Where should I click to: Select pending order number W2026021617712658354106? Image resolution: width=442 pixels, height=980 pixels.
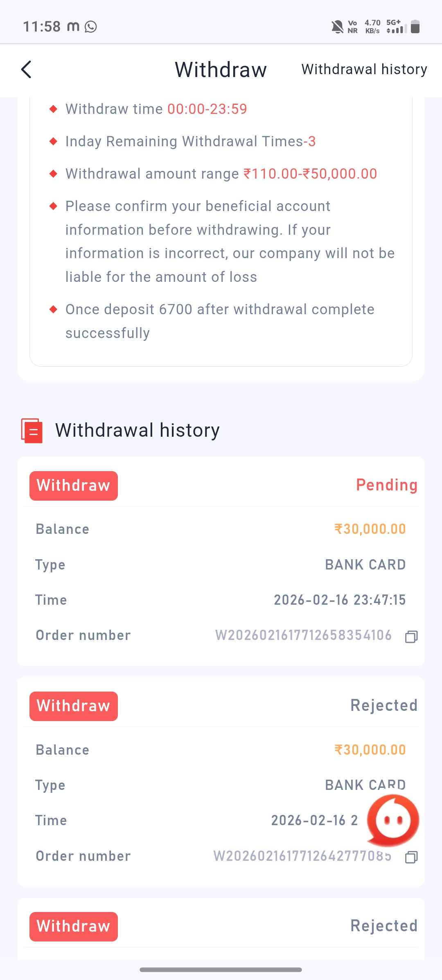[303, 635]
